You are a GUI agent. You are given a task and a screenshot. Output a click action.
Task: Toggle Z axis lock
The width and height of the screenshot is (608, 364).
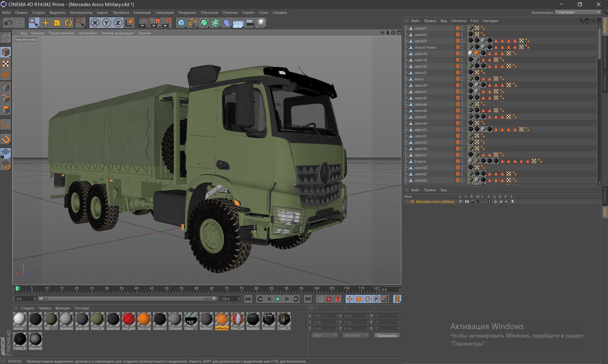click(x=118, y=23)
